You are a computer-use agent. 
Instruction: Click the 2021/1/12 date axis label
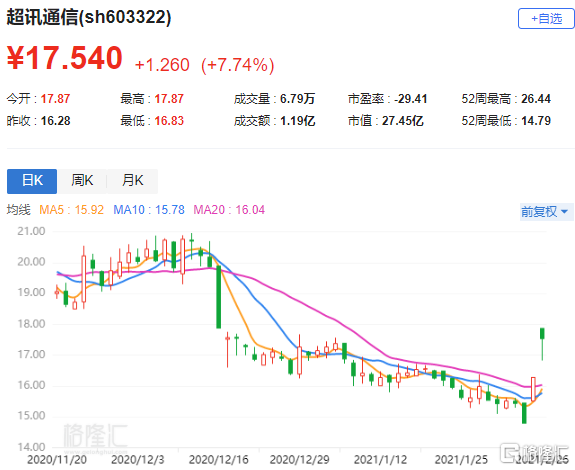coord(380,460)
